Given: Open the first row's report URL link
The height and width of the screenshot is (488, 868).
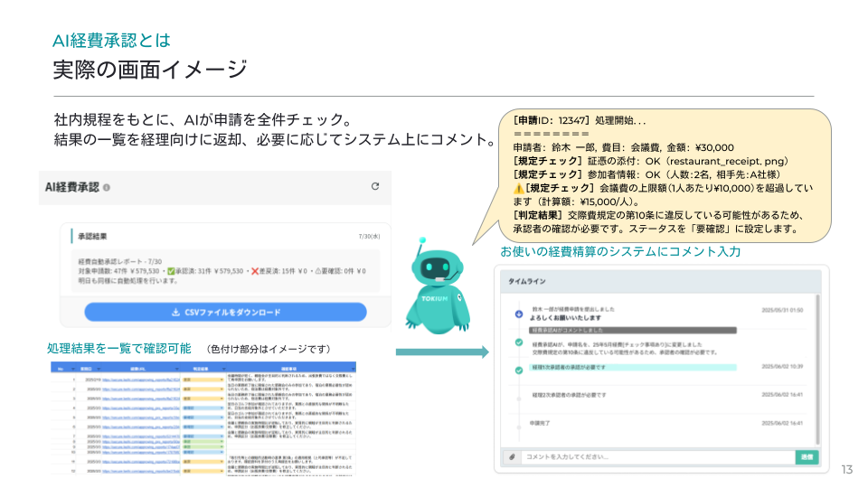Looking at the screenshot, I should click(139, 380).
